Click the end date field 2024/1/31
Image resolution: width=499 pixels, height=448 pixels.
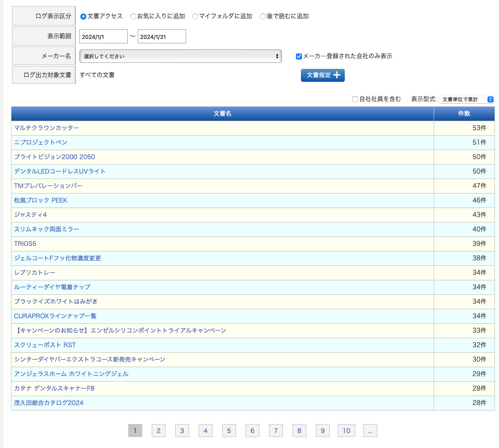coord(162,36)
